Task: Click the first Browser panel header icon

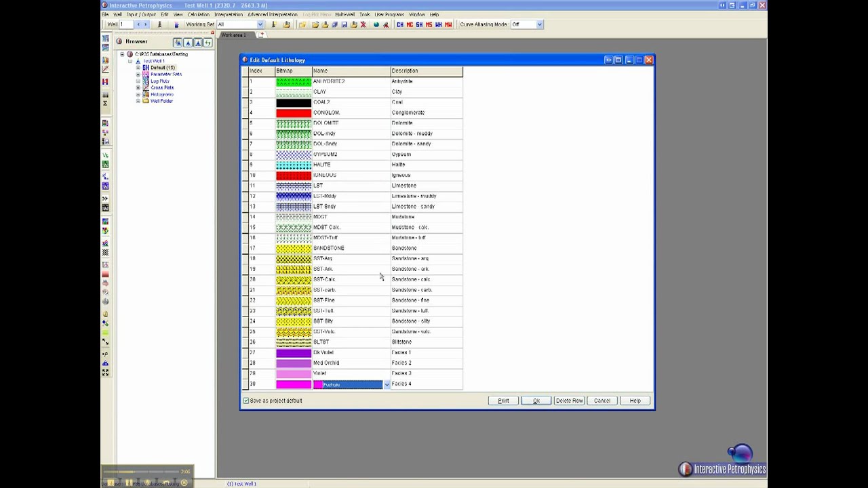Action: (x=178, y=42)
